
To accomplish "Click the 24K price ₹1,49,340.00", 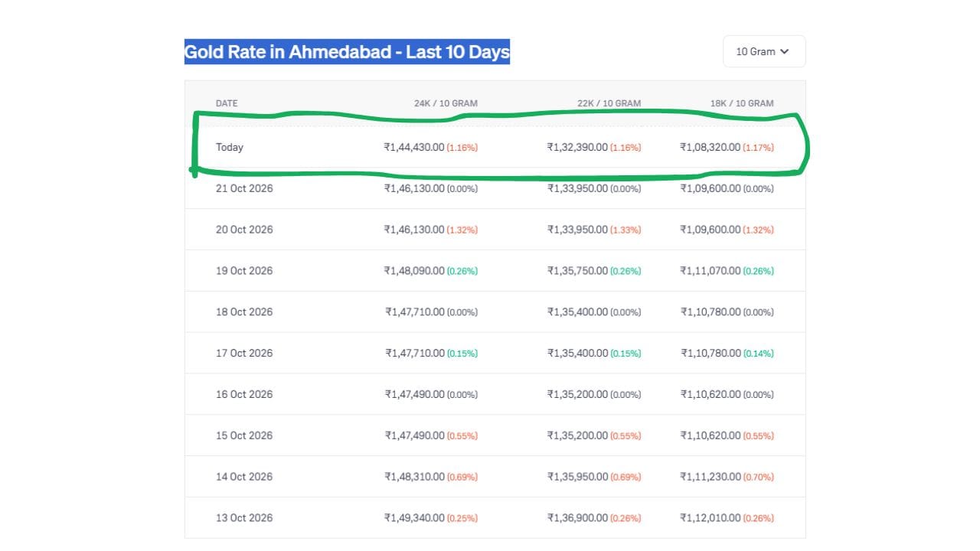I will (x=414, y=518).
